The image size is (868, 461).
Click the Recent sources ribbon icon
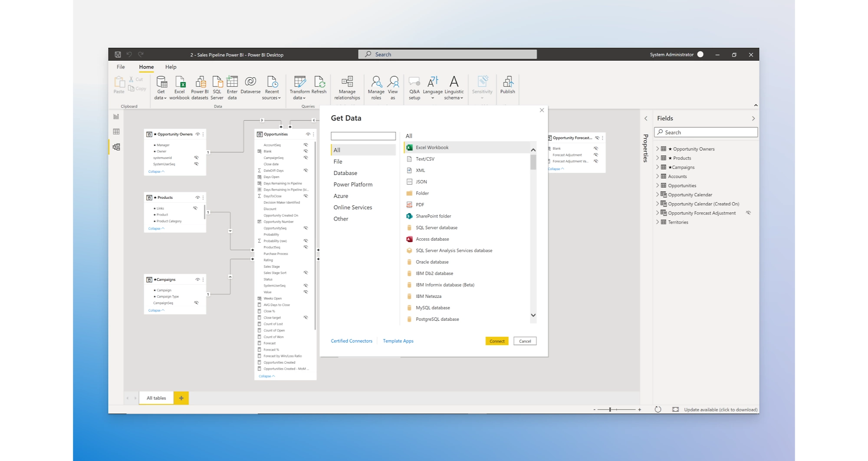coord(272,88)
